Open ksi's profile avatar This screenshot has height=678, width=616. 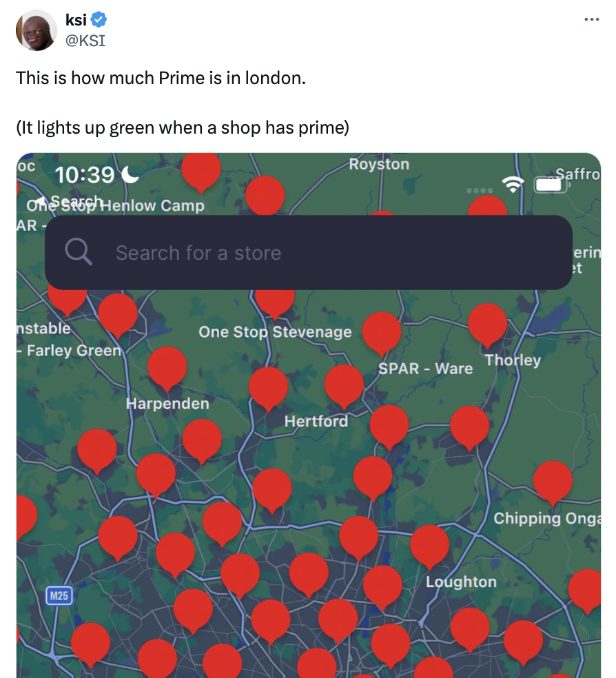click(36, 30)
